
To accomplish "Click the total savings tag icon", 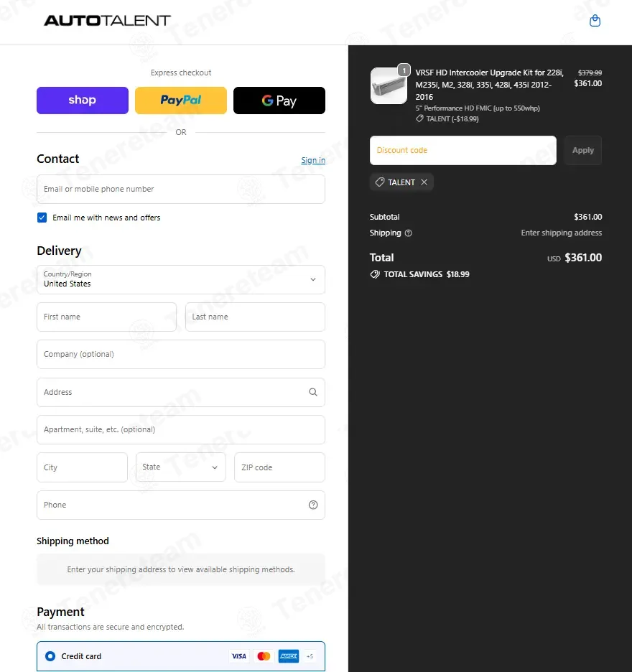I will click(x=375, y=274).
